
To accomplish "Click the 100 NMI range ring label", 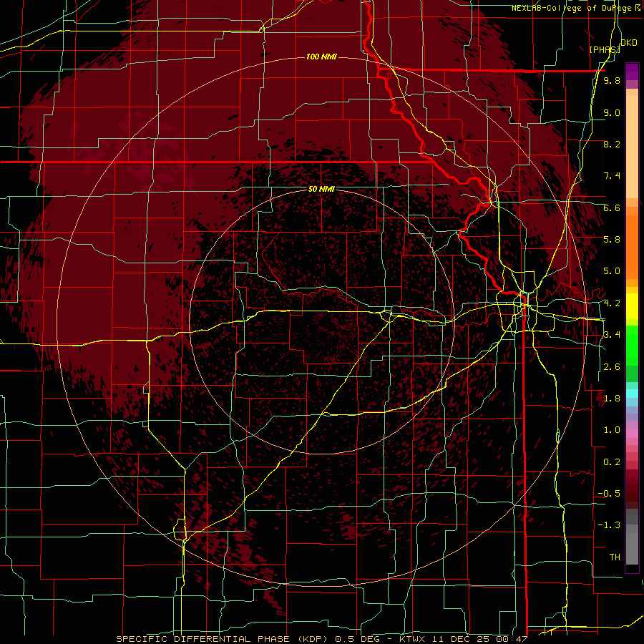I will click(x=321, y=57).
